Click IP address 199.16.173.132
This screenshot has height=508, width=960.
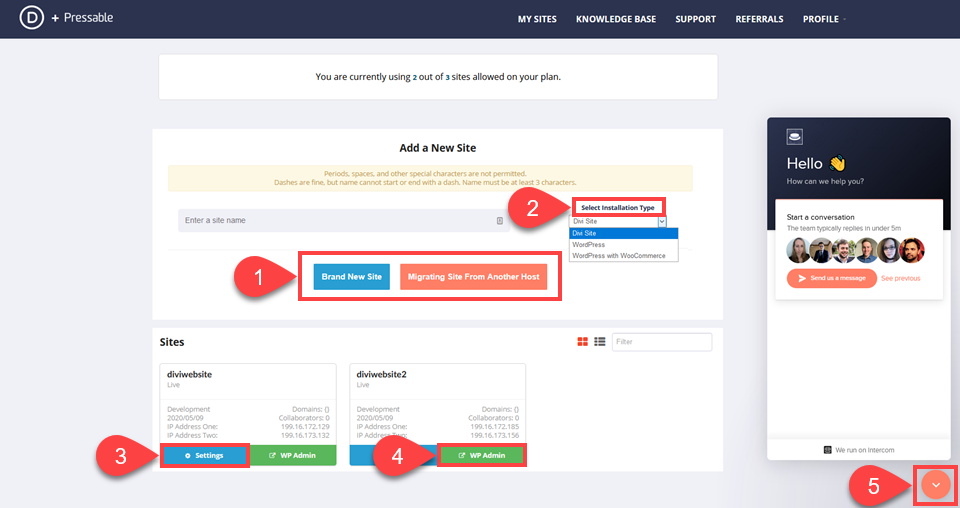pos(305,435)
